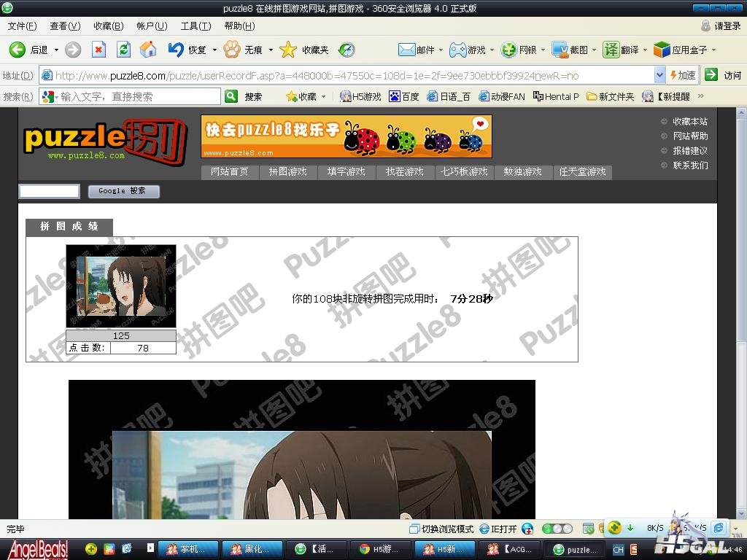Click 网站帮助 link
Image resolution: width=747 pixels, height=560 pixels.
pos(690,136)
